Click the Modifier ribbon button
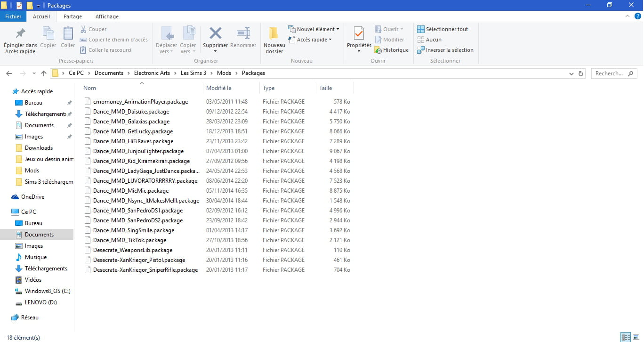This screenshot has width=644, height=342. pos(389,40)
